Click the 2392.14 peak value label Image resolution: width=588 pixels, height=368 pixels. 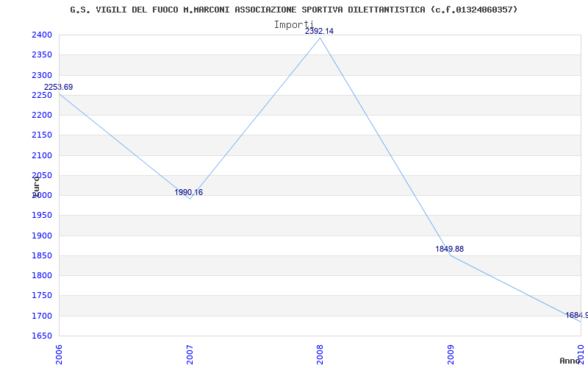pos(319,31)
